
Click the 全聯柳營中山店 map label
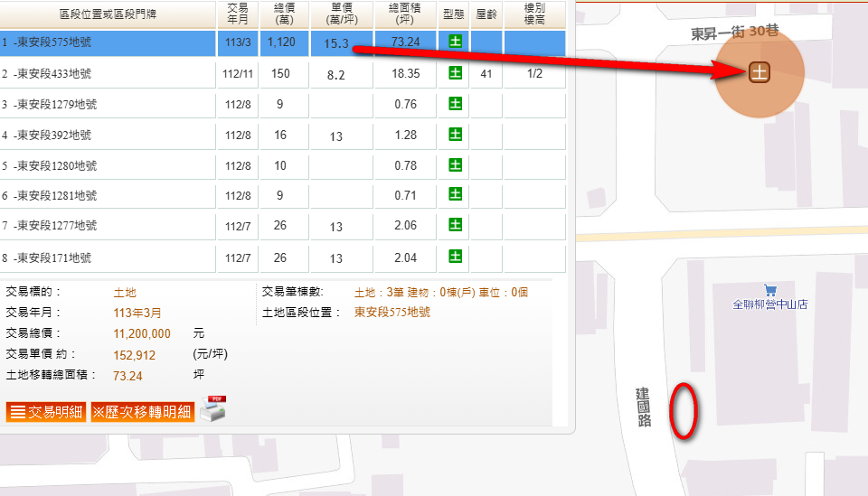[770, 304]
